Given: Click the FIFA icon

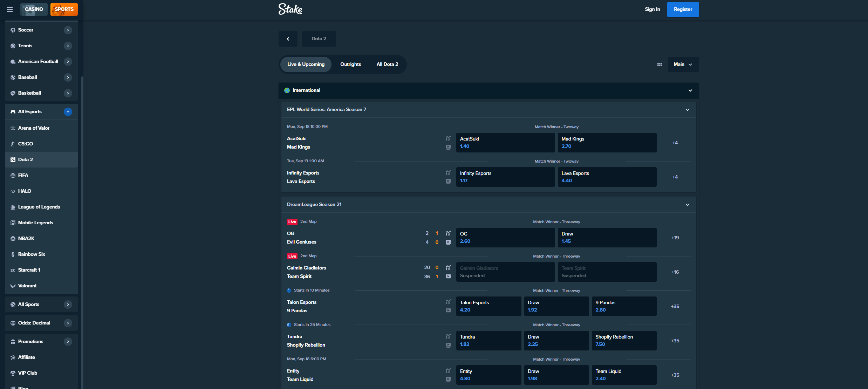Looking at the screenshot, I should 13,176.
